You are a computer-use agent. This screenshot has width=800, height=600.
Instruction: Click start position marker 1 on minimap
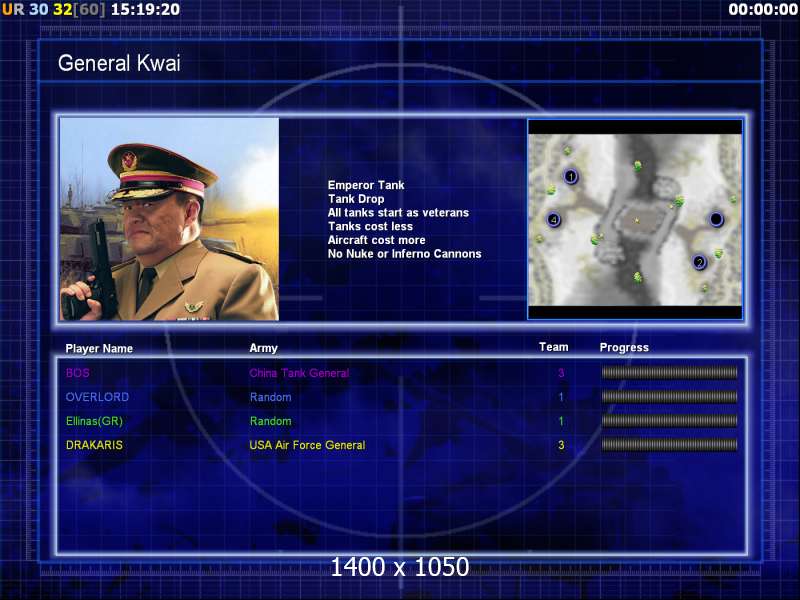[571, 177]
